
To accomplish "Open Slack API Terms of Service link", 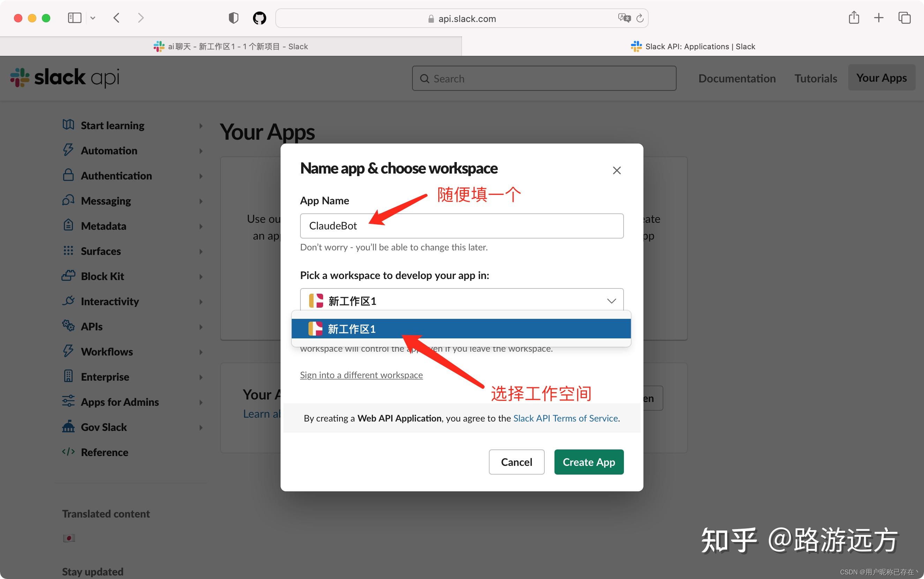I will tap(565, 418).
